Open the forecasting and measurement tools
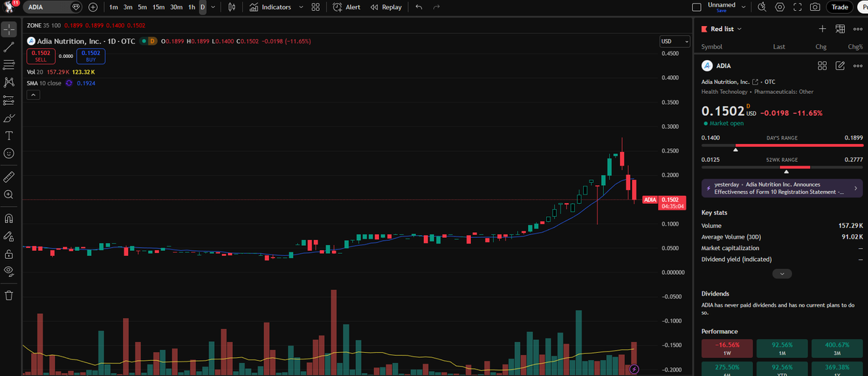 click(x=9, y=101)
